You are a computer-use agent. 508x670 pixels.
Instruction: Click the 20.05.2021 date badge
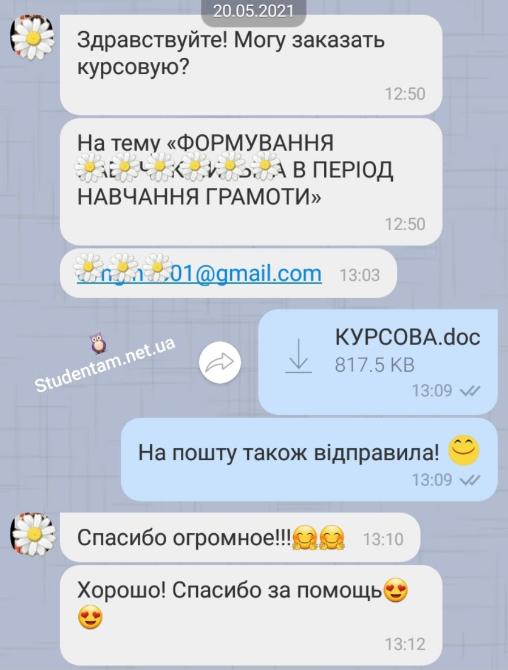pos(254,11)
